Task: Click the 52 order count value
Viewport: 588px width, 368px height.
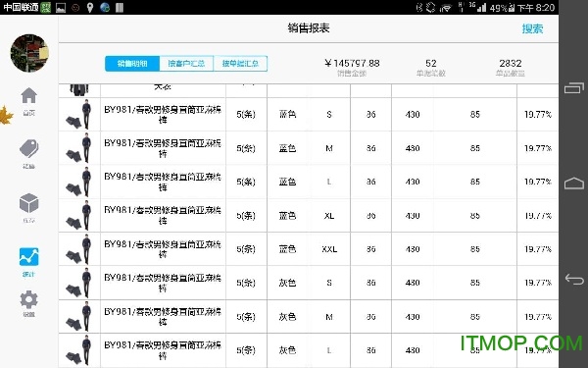Action: [x=431, y=63]
